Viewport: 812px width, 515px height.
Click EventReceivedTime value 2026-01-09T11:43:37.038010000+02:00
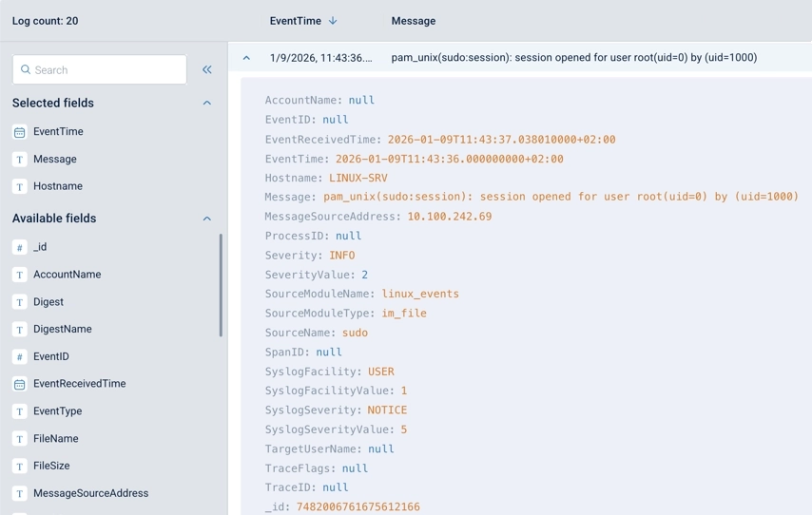pos(501,140)
